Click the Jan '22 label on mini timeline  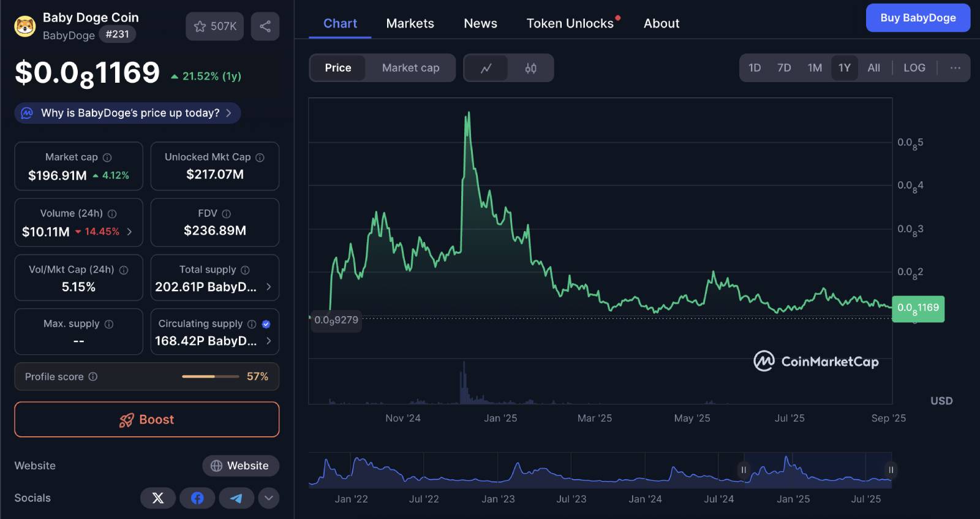click(351, 499)
